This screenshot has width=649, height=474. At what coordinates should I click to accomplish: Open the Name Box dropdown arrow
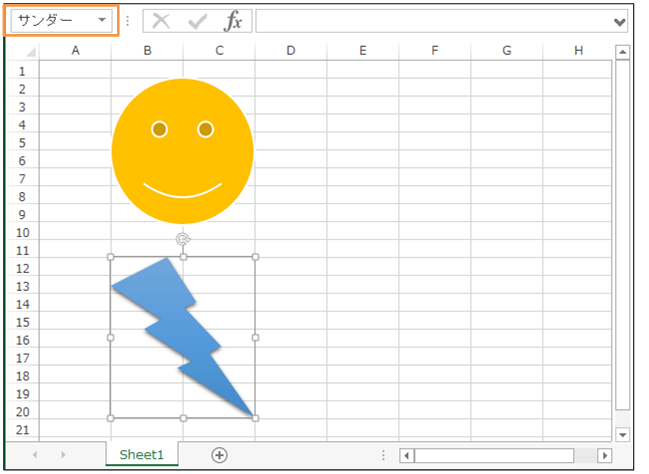point(102,21)
